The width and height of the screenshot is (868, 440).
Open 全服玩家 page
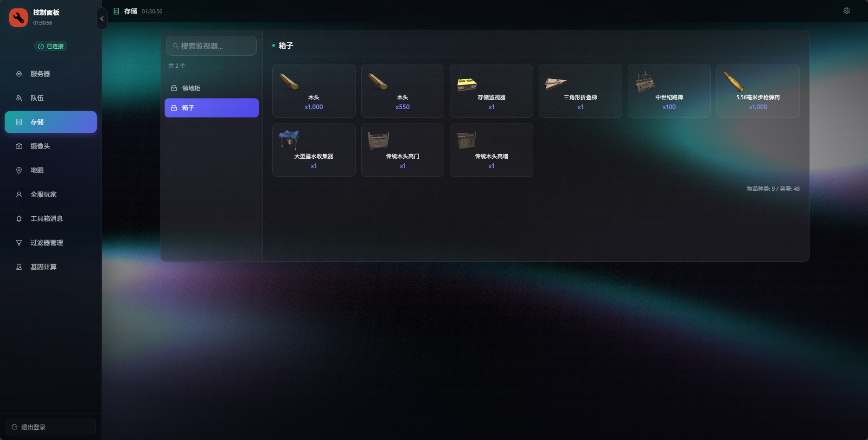point(51,194)
